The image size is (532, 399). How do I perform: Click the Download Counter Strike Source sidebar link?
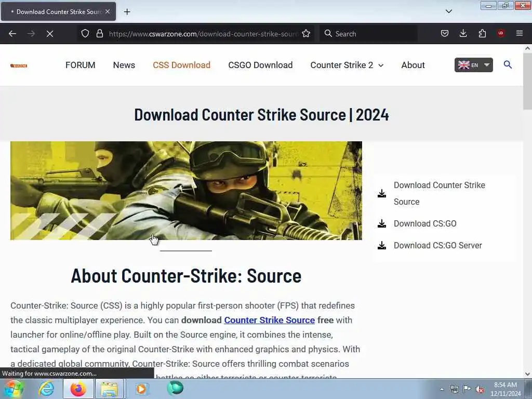(x=440, y=193)
